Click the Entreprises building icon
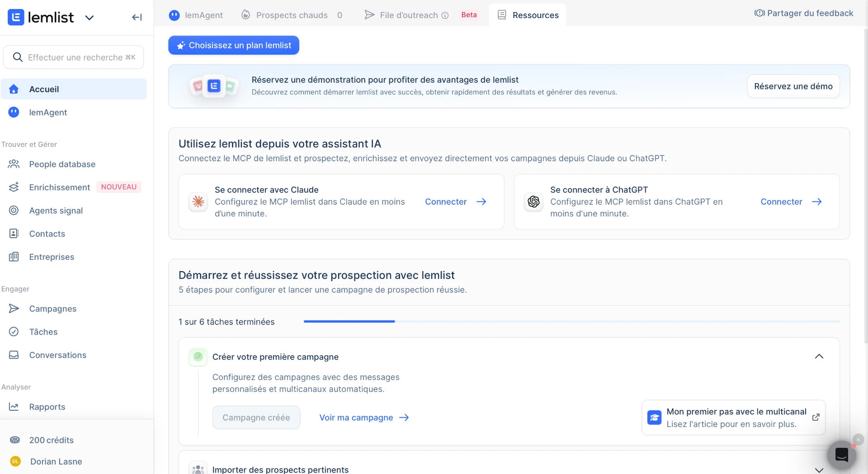This screenshot has height=474, width=868. tap(14, 257)
